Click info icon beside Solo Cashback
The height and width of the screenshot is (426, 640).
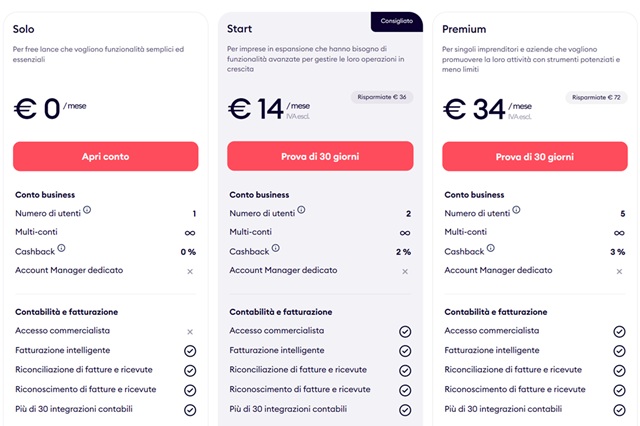click(61, 248)
